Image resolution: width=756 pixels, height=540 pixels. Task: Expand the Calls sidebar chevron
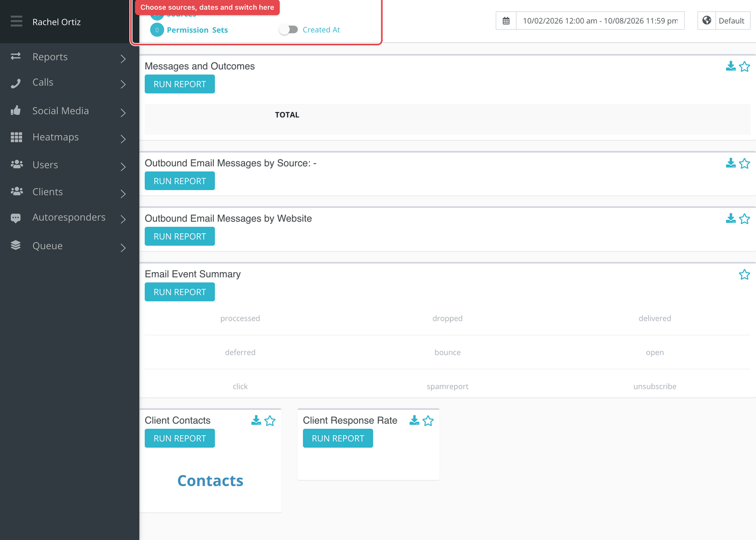pos(123,84)
